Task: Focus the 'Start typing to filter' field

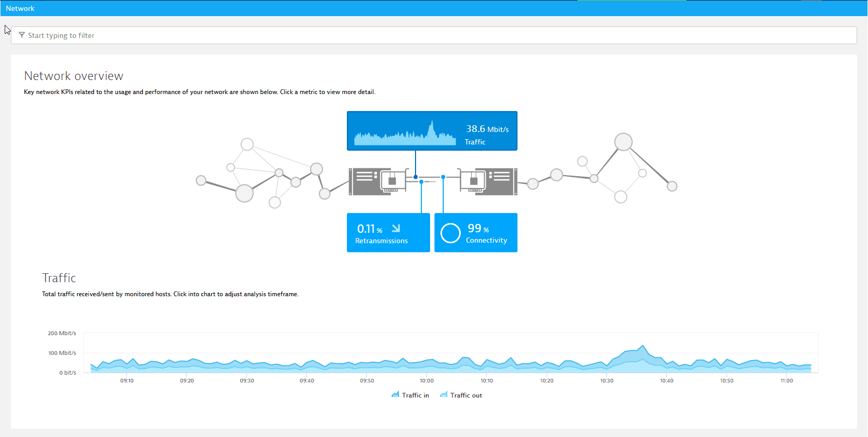Action: pos(434,35)
